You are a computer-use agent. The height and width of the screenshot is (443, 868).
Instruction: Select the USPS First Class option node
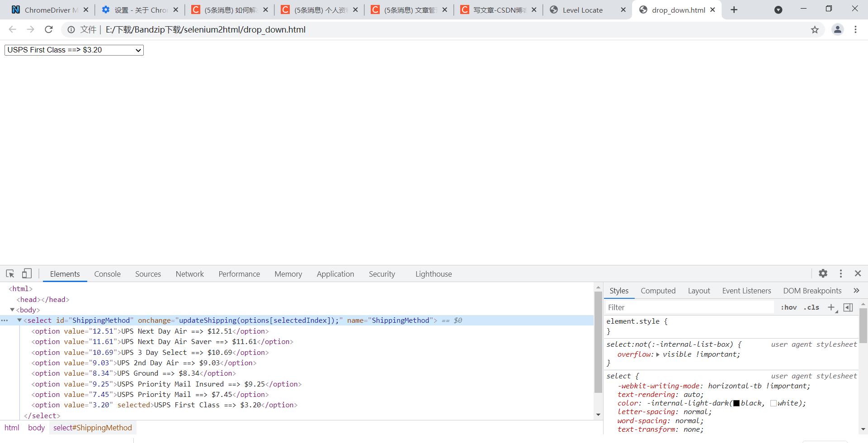tap(165, 405)
